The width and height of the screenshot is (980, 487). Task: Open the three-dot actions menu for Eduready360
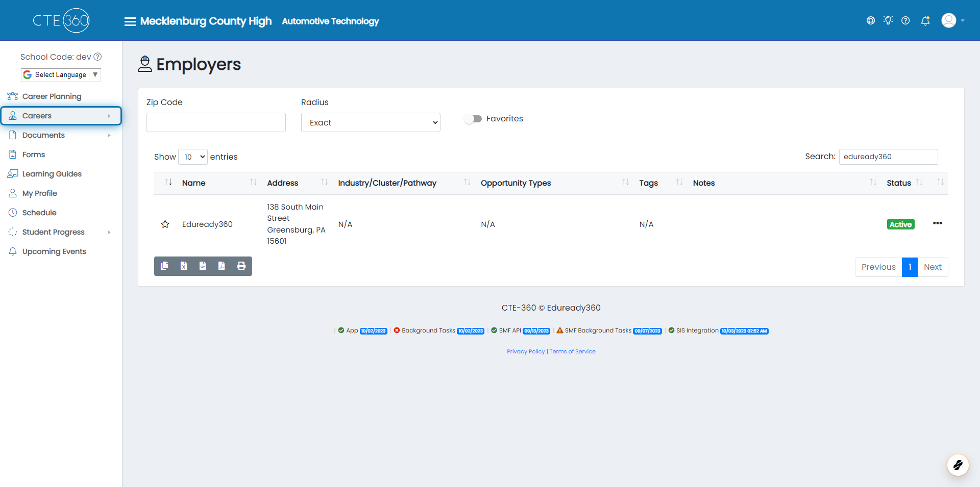[x=938, y=223]
